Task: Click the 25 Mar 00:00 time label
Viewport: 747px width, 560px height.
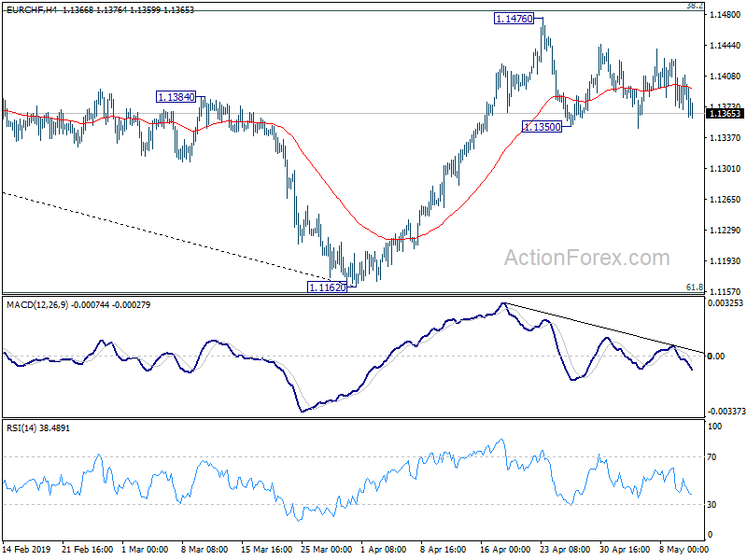Action: [326, 549]
